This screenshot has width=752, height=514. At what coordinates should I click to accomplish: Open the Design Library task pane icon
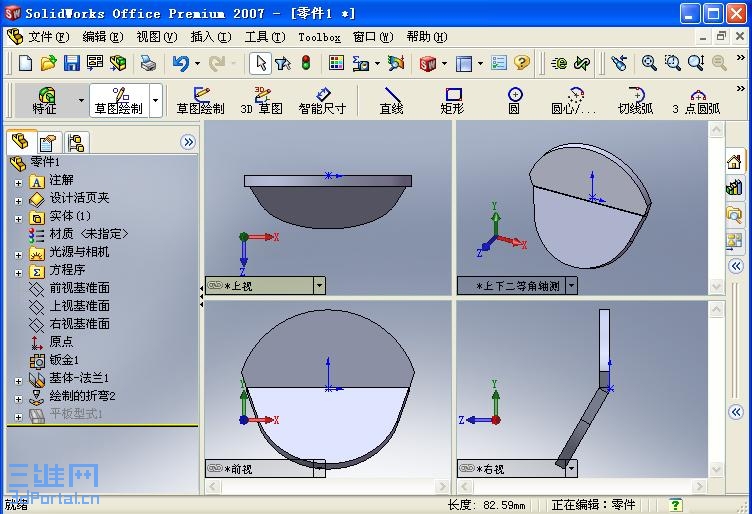coord(734,187)
